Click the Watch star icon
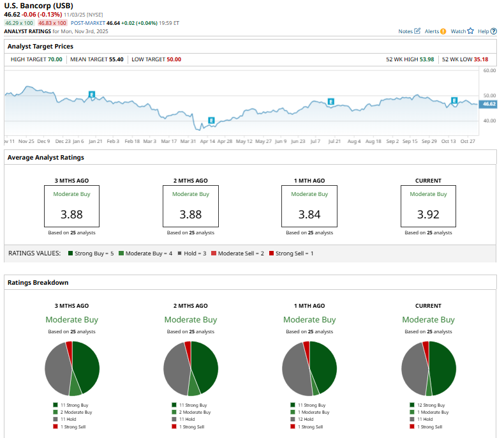504x438 pixels. pyautogui.click(x=470, y=31)
